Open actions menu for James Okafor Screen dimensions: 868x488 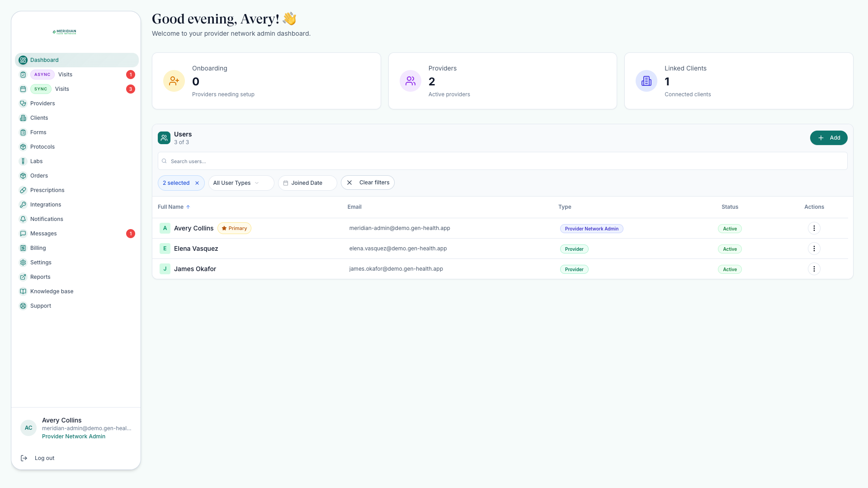814,269
